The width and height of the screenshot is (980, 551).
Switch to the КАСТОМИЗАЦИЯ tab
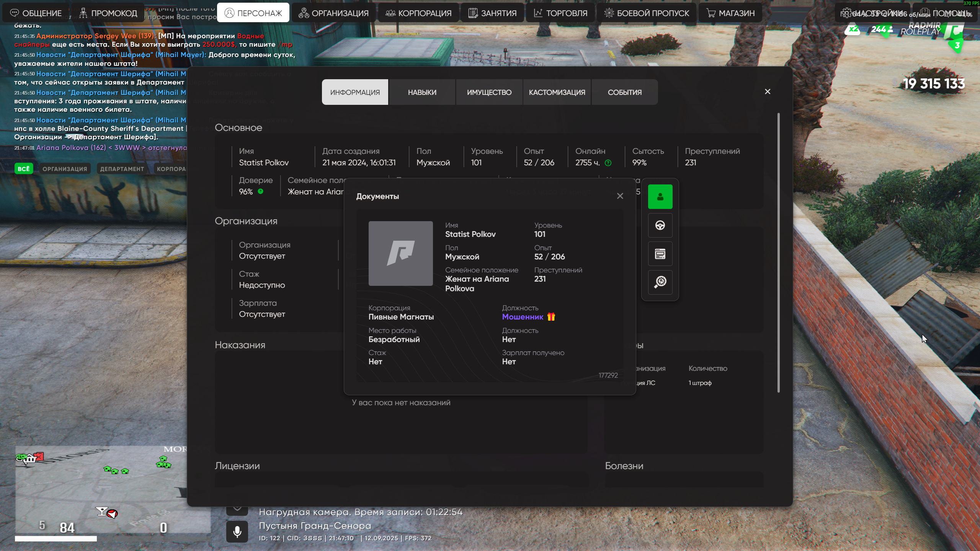click(557, 92)
